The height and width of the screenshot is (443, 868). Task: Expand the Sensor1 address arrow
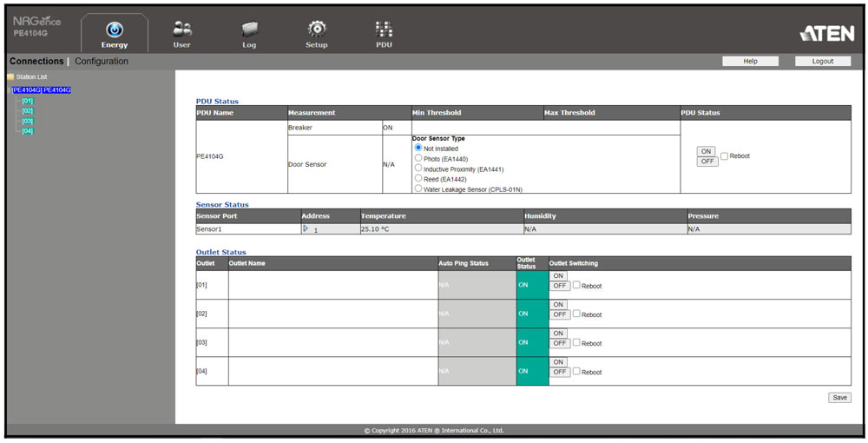pyautogui.click(x=306, y=228)
